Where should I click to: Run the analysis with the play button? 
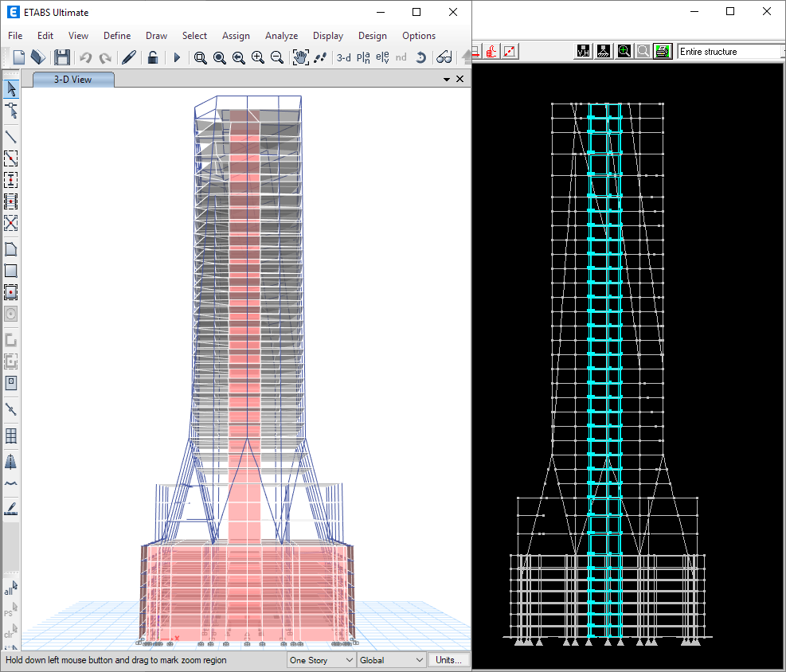pos(177,57)
